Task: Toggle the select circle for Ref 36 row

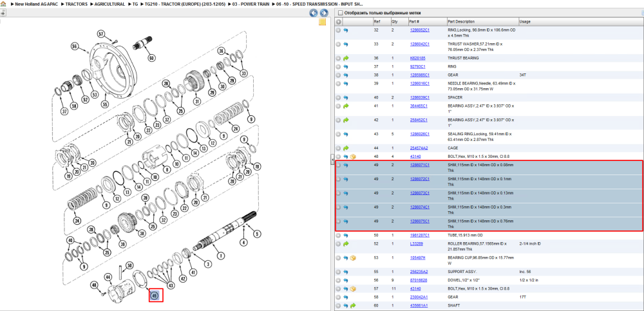Action: (x=339, y=59)
